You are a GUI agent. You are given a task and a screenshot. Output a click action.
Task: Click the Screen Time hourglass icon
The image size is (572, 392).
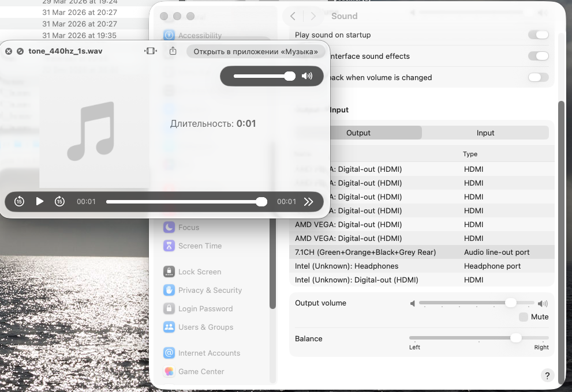click(169, 246)
